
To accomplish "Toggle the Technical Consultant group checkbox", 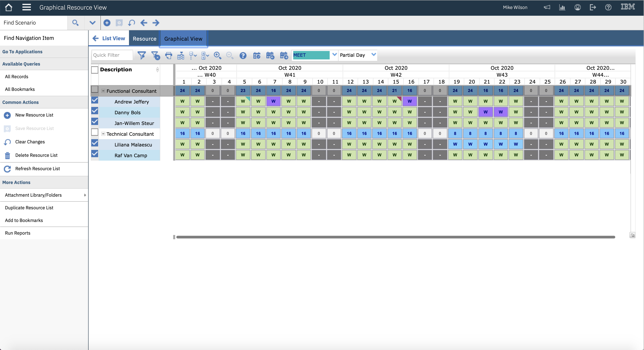I will tap(95, 132).
